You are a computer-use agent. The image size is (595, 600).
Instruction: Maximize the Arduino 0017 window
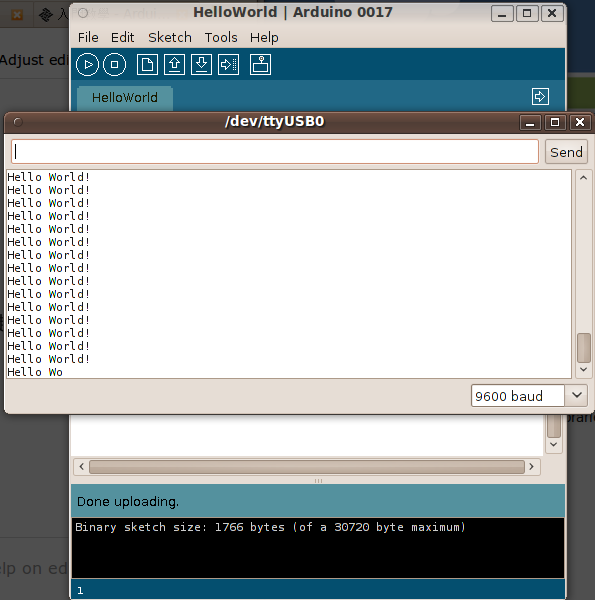527,14
